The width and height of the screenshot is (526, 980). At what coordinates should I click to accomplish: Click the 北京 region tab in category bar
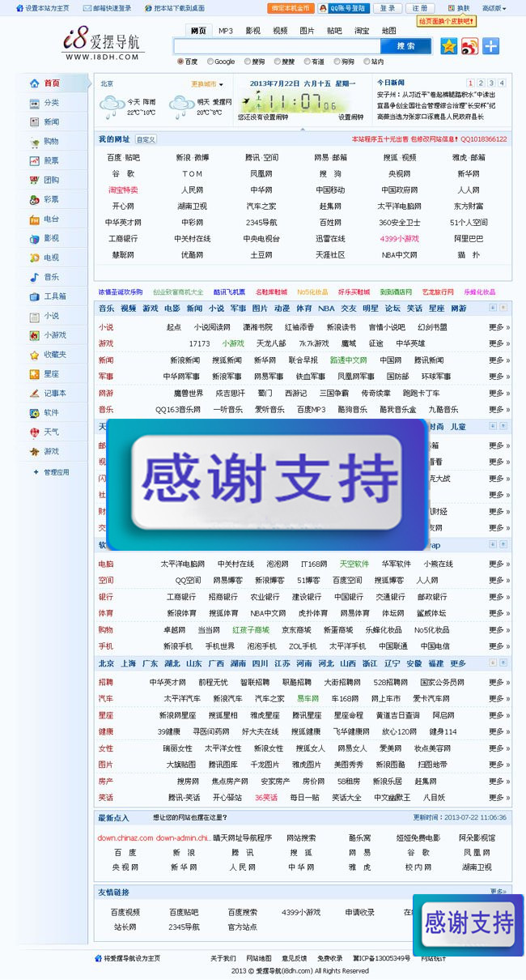(107, 663)
